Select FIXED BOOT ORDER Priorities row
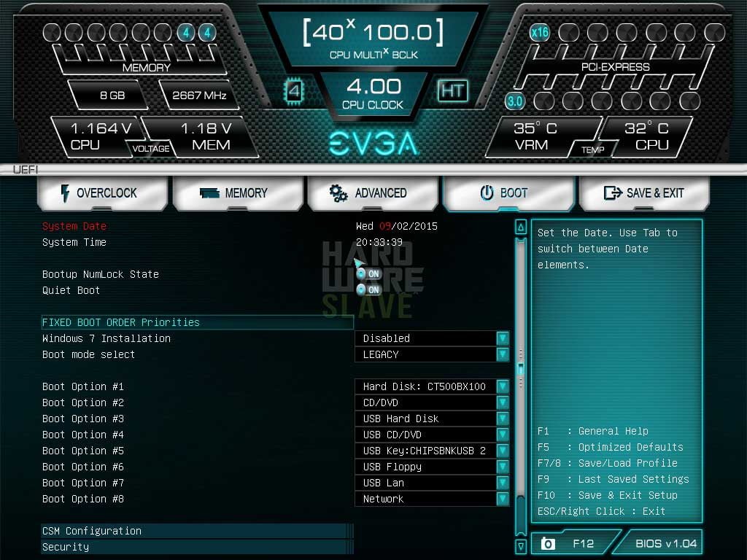This screenshot has width=747, height=560. click(197, 322)
